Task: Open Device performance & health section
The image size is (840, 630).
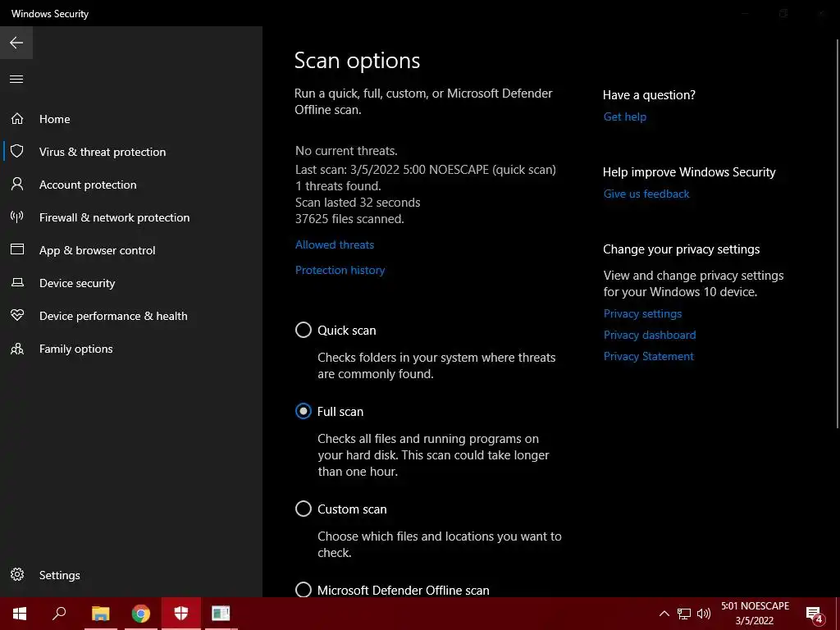Action: pyautogui.click(x=113, y=316)
